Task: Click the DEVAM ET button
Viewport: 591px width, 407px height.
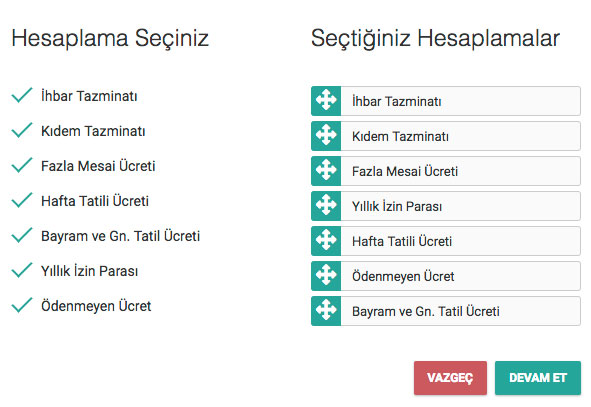Action: (x=538, y=378)
